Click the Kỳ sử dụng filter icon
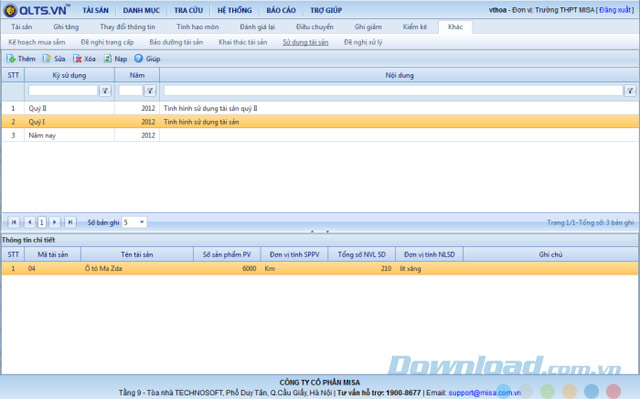The width and height of the screenshot is (640, 399). (x=105, y=91)
